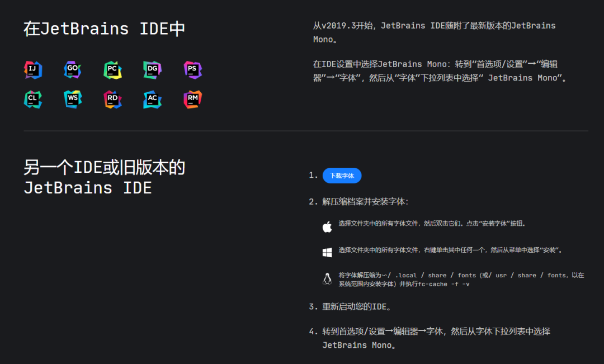Click the PhpStorm (PS) icon
The image size is (604, 364).
(x=192, y=70)
